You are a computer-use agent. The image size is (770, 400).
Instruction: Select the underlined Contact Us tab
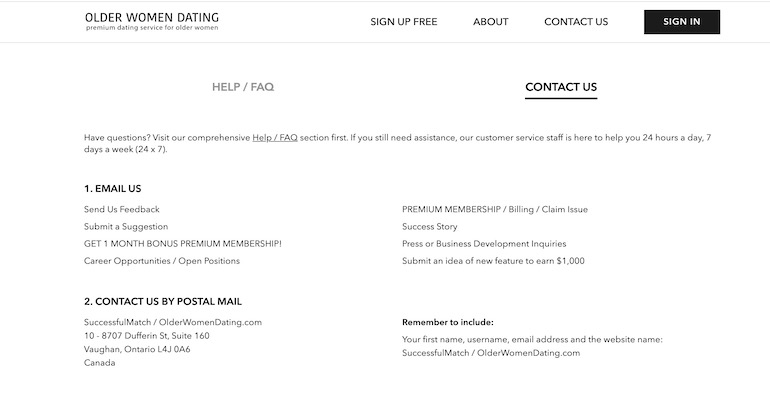[561, 87]
